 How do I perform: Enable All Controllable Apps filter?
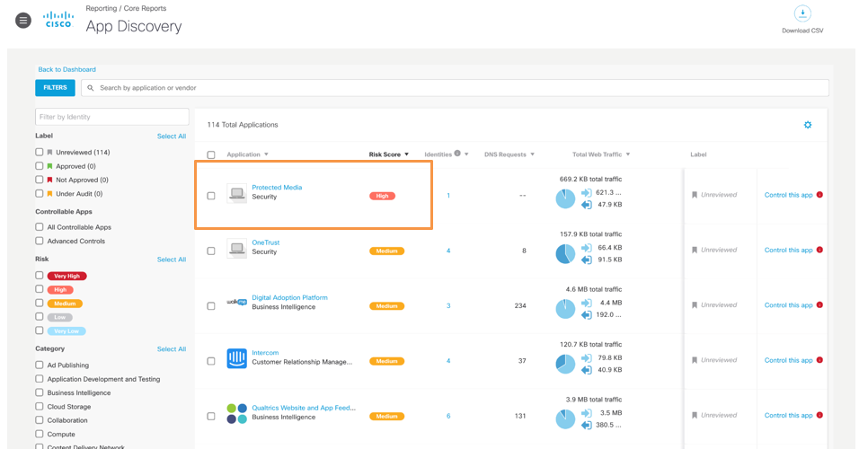(x=40, y=227)
